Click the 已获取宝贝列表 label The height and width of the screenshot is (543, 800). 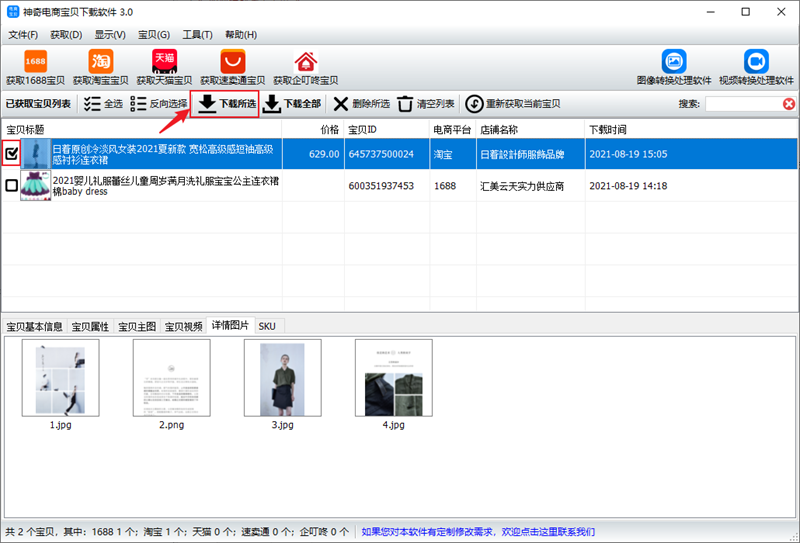tap(38, 104)
